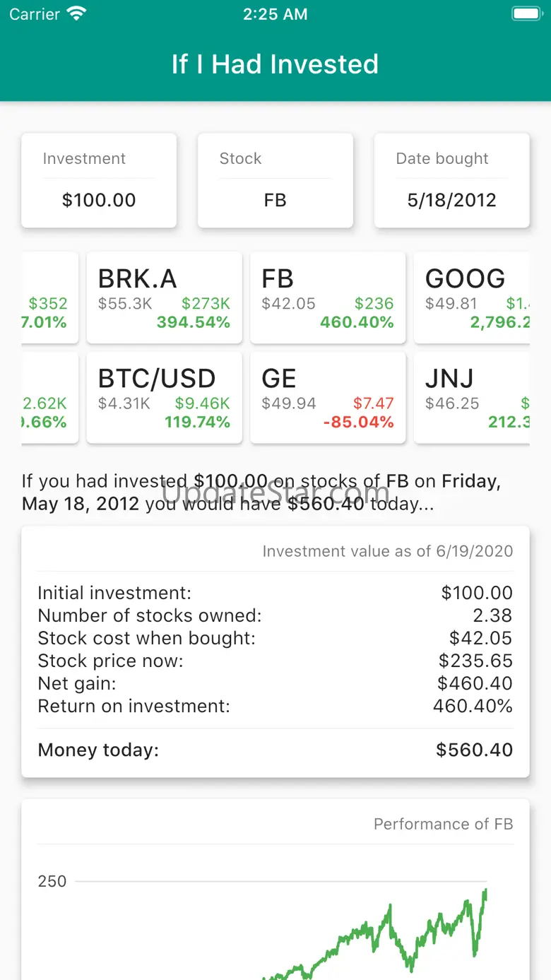This screenshot has height=980, width=551.
Task: Tap the 2:25 AM clock
Action: (275, 14)
